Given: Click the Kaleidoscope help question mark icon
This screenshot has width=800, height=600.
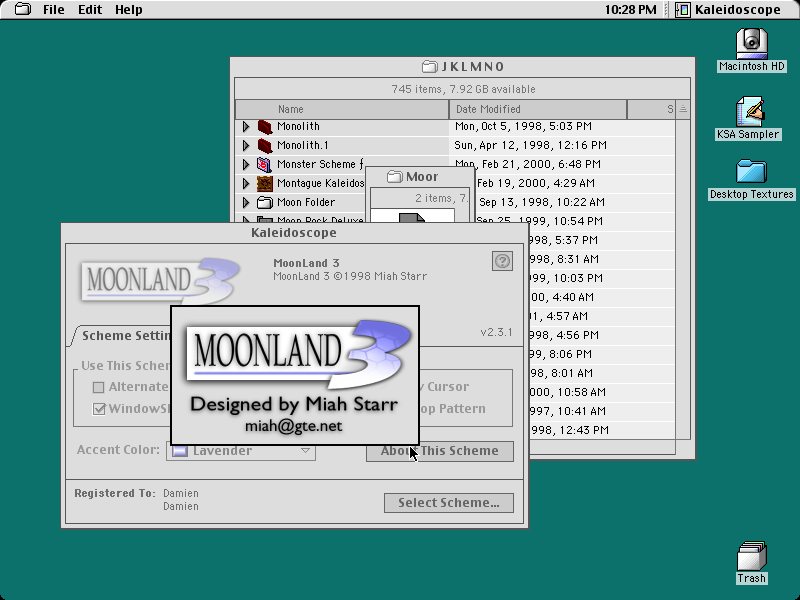Looking at the screenshot, I should tap(502, 261).
